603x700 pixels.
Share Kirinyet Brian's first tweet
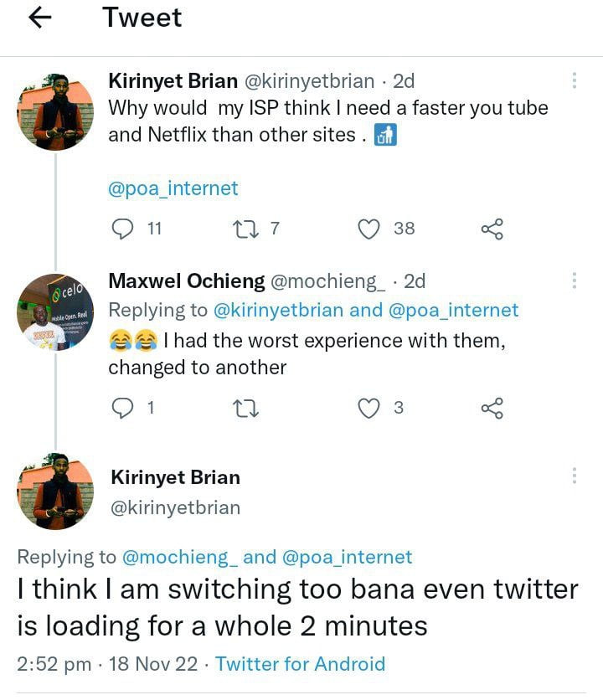pyautogui.click(x=492, y=229)
